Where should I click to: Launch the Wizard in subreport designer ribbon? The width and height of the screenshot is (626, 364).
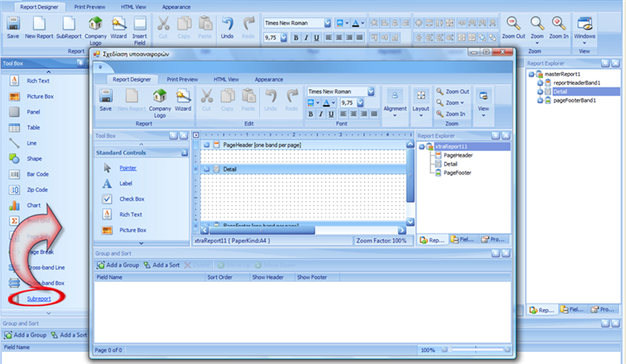pos(183,101)
